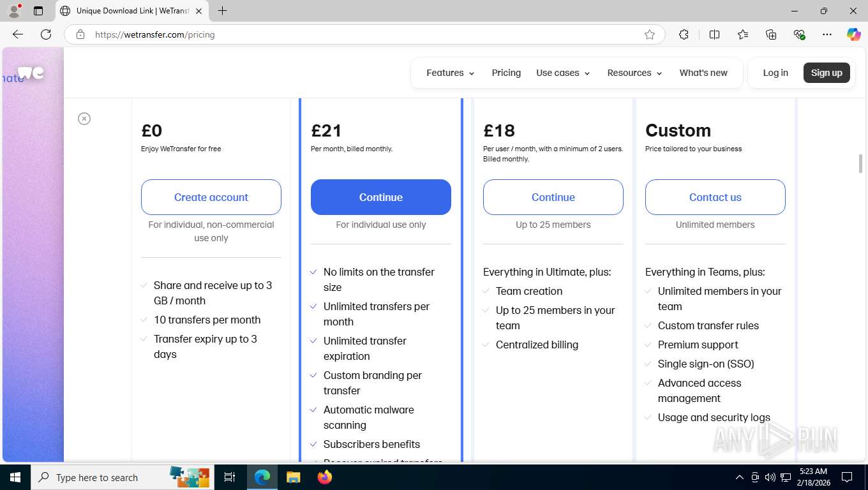Viewport: 868px width, 490px height.
Task: Click Contact us for the Custom plan
Action: (715, 197)
